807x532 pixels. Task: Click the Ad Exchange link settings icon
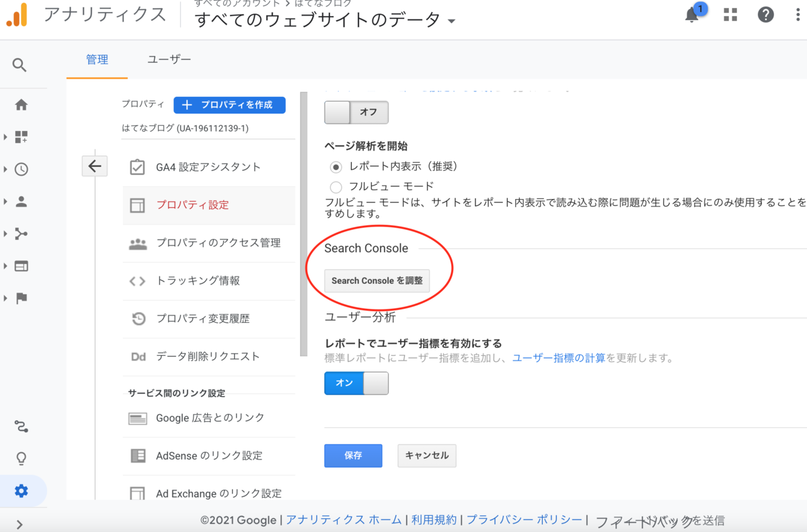(137, 493)
